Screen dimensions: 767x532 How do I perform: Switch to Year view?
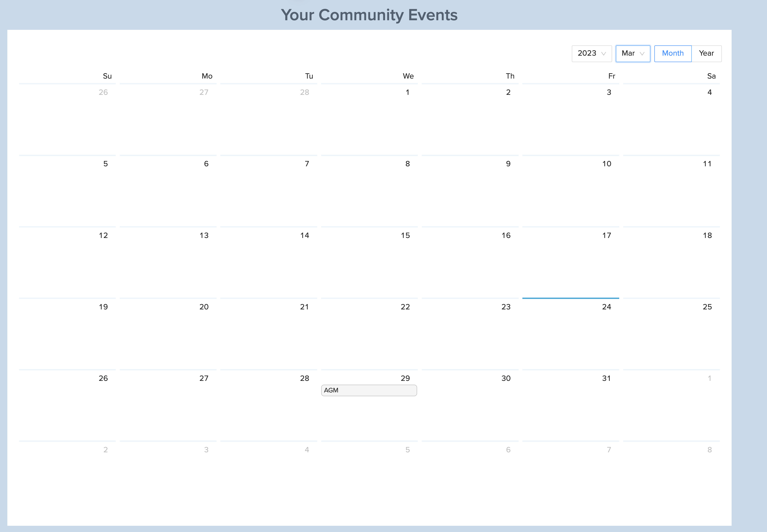pyautogui.click(x=706, y=54)
